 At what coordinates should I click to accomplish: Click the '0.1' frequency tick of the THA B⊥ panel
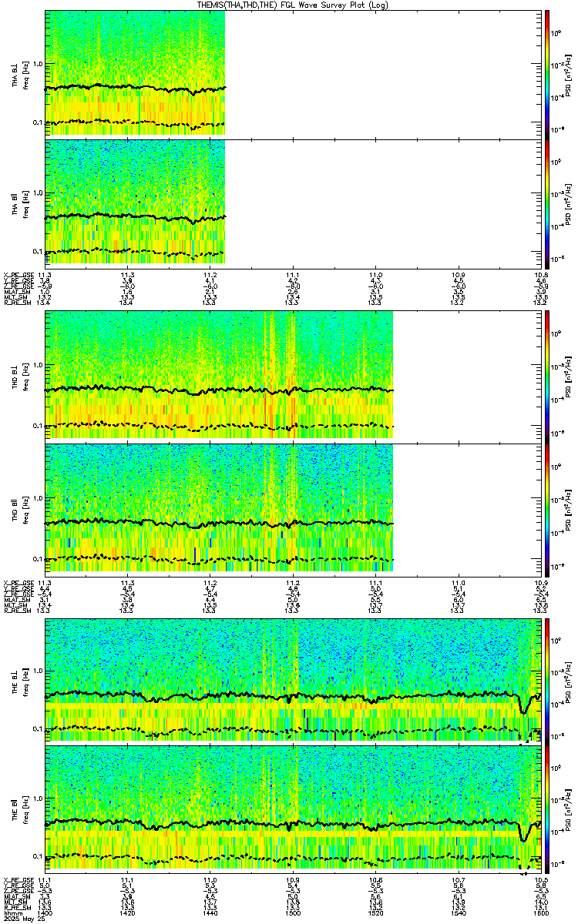[x=37, y=122]
